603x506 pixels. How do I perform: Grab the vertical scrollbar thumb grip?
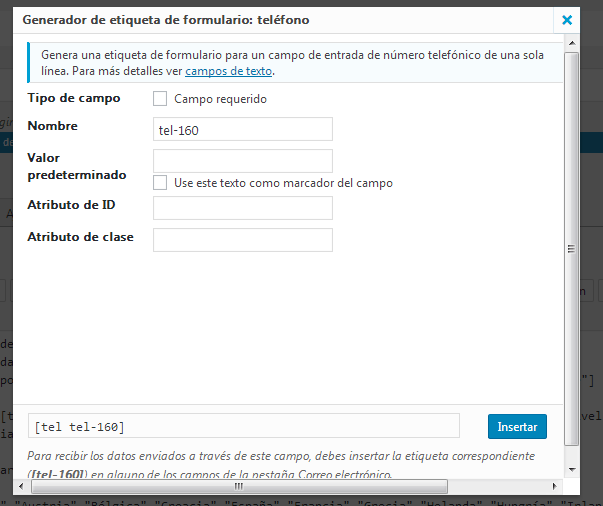click(x=571, y=248)
